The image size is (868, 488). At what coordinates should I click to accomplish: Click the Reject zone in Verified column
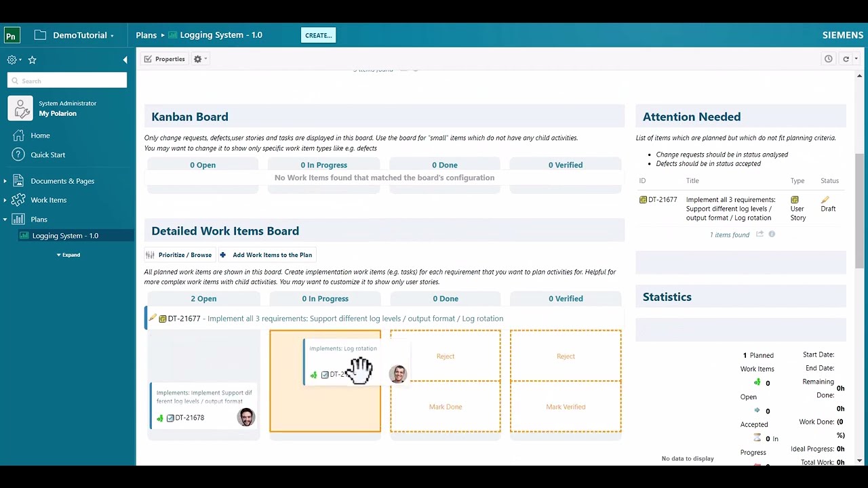tap(566, 356)
